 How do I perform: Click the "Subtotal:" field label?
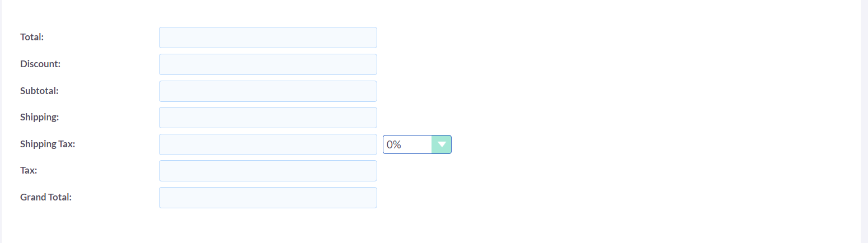pos(39,91)
